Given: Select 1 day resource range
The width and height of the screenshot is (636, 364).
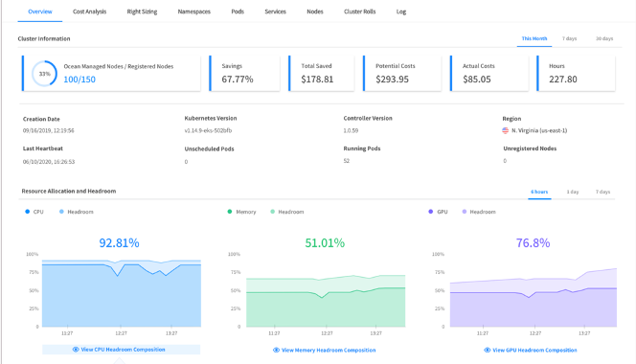Looking at the screenshot, I should (x=573, y=192).
